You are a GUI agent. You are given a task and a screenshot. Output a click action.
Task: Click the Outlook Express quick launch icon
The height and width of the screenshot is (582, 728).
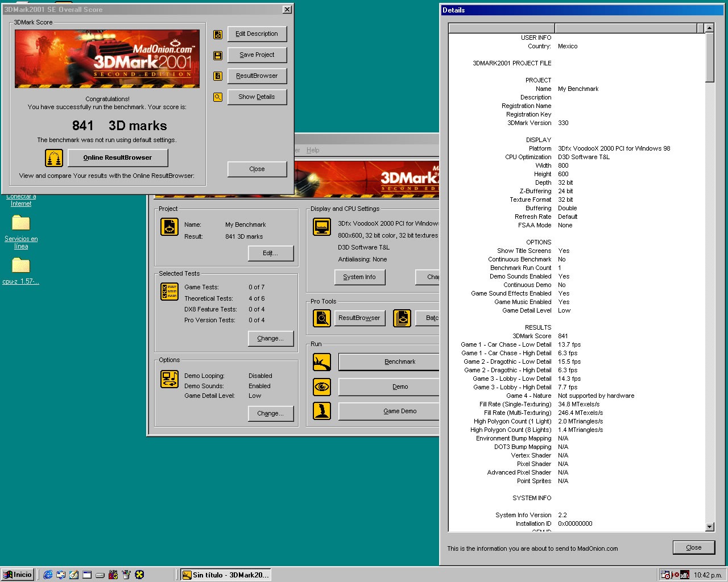61,575
